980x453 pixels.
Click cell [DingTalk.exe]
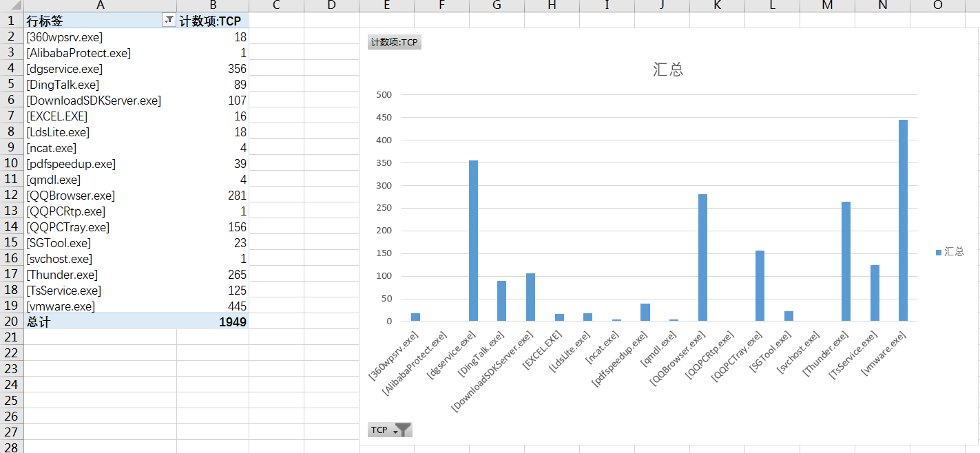(x=100, y=85)
